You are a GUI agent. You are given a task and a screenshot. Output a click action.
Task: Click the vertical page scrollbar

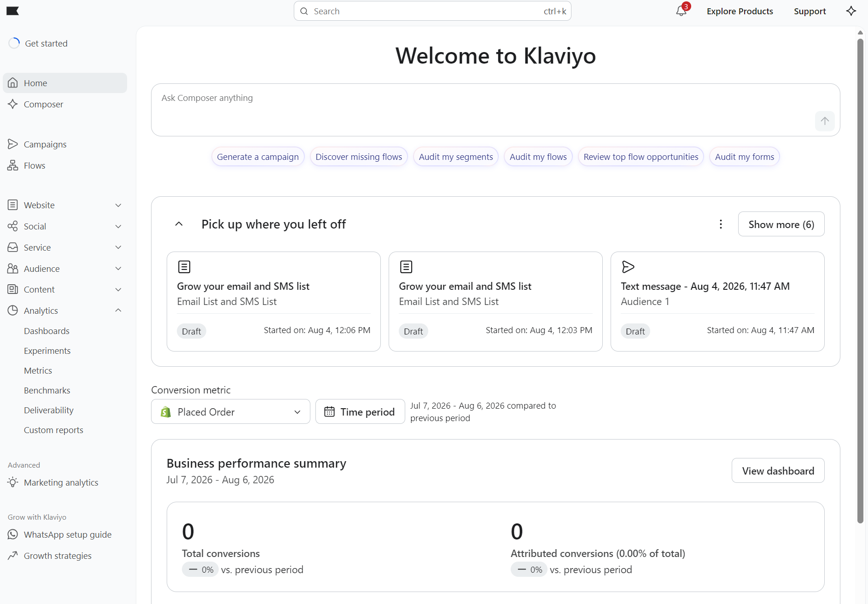pos(860,281)
